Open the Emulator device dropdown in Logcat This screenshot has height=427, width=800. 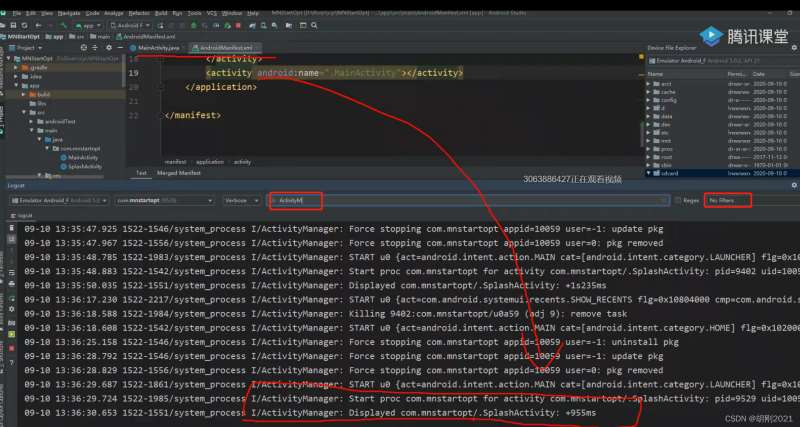click(x=59, y=200)
